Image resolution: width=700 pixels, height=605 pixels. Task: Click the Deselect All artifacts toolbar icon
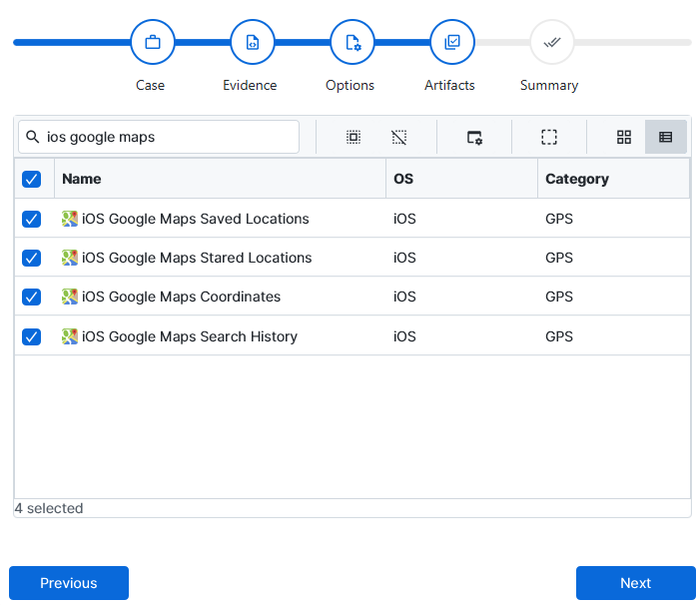(x=399, y=137)
